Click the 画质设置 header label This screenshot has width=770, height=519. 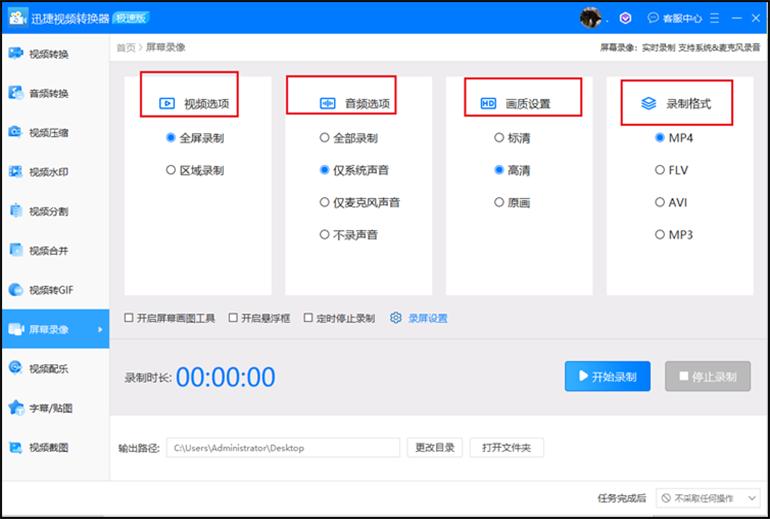point(528,104)
